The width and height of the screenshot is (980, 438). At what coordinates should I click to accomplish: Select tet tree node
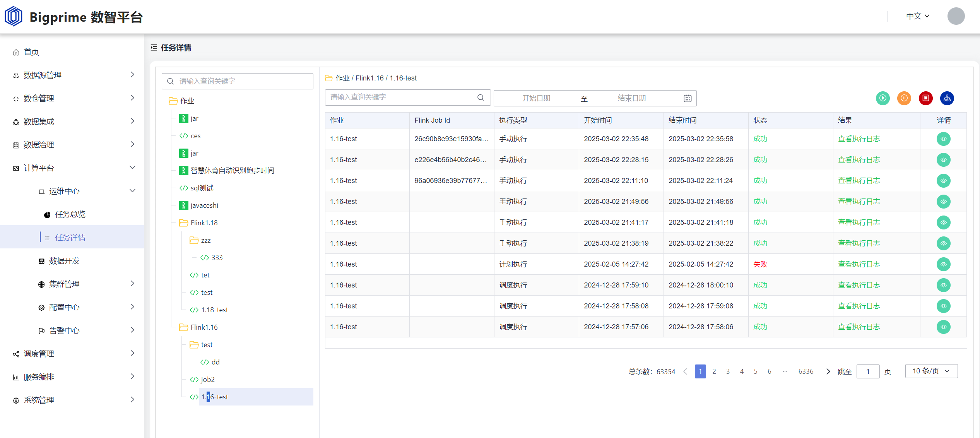click(205, 275)
